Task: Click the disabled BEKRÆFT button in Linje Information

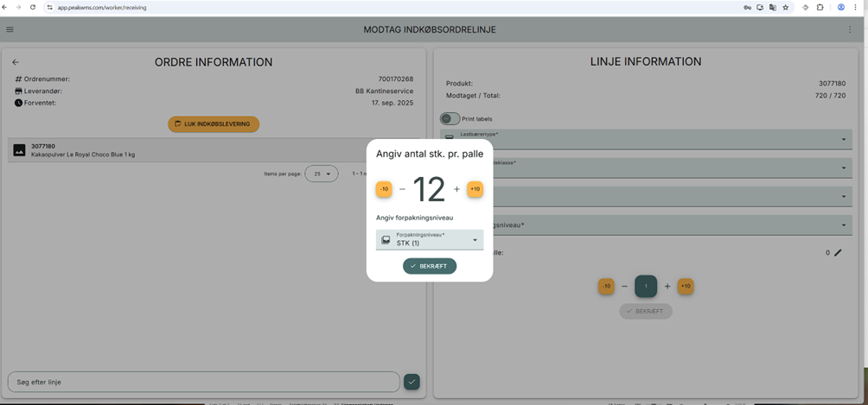Action: (646, 311)
